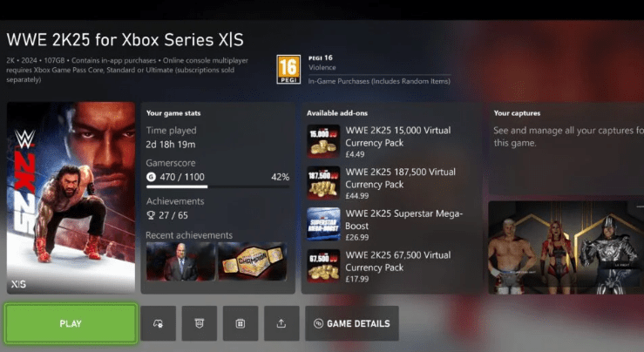Select the Superstar Mega-Boost add-on icon
Image resolution: width=644 pixels, height=352 pixels.
(x=323, y=224)
